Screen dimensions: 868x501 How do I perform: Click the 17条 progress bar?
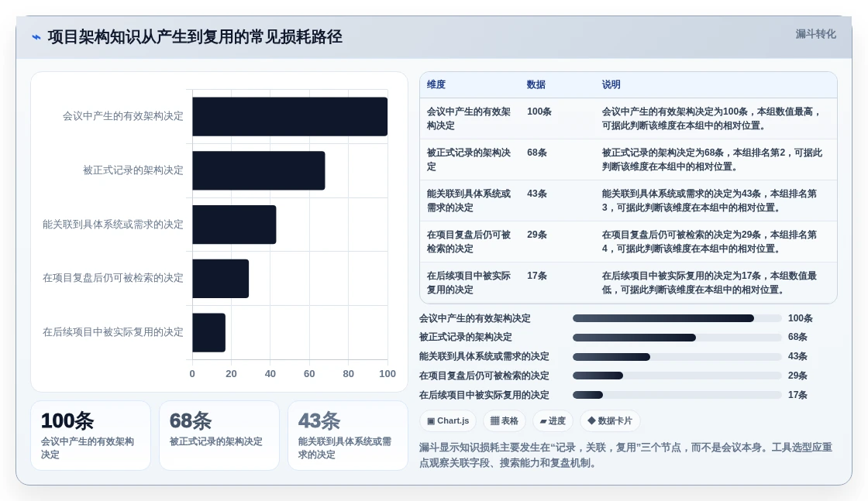[x=677, y=396]
